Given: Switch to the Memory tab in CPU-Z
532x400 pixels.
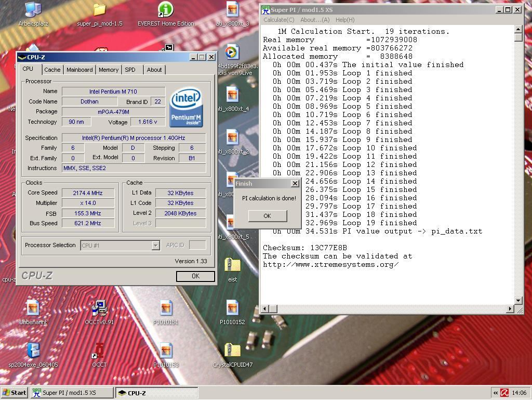Looking at the screenshot, I should [x=109, y=70].
